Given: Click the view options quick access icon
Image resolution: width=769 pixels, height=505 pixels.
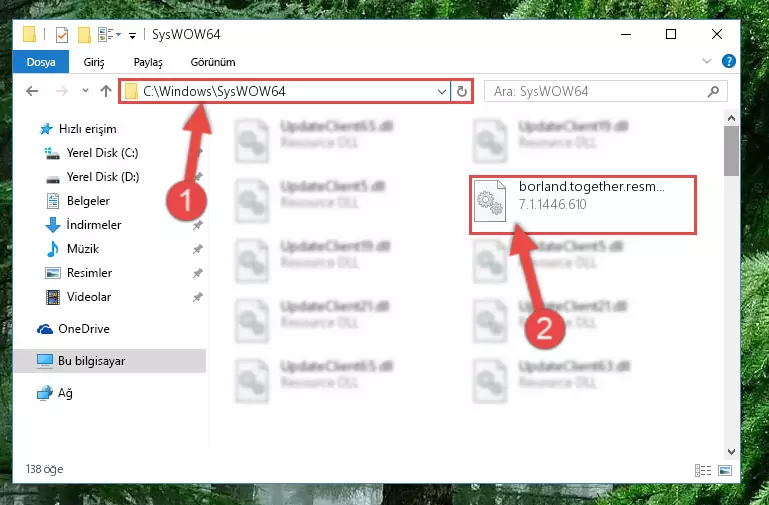Looking at the screenshot, I should pyautogui.click(x=109, y=34).
